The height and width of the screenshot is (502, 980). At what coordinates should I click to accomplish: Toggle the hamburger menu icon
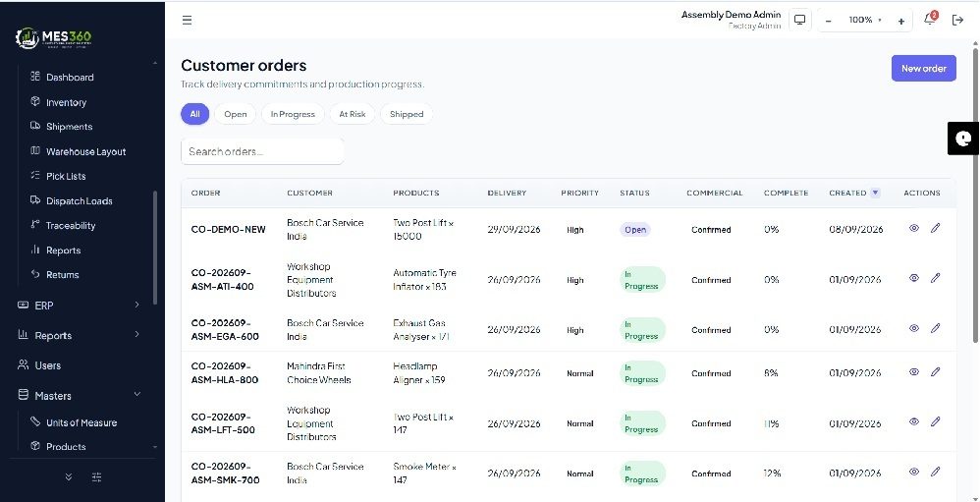pyautogui.click(x=187, y=20)
